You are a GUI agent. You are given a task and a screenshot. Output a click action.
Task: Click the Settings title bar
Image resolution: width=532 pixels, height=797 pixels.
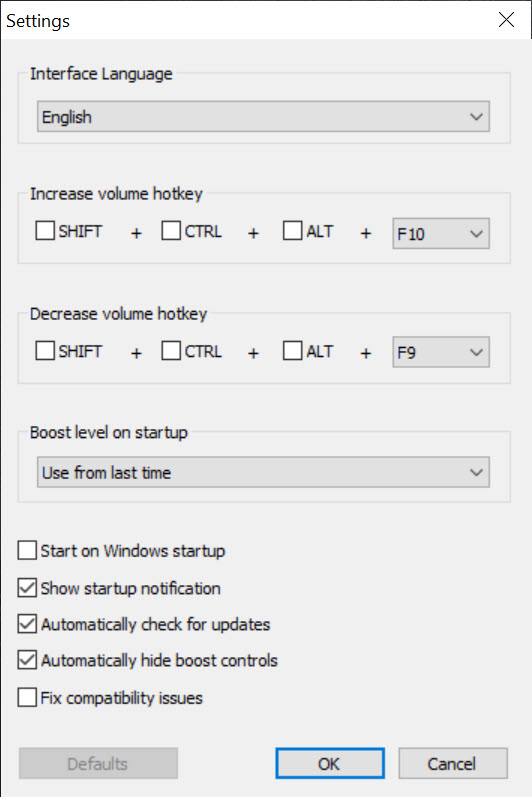[x=244, y=20]
